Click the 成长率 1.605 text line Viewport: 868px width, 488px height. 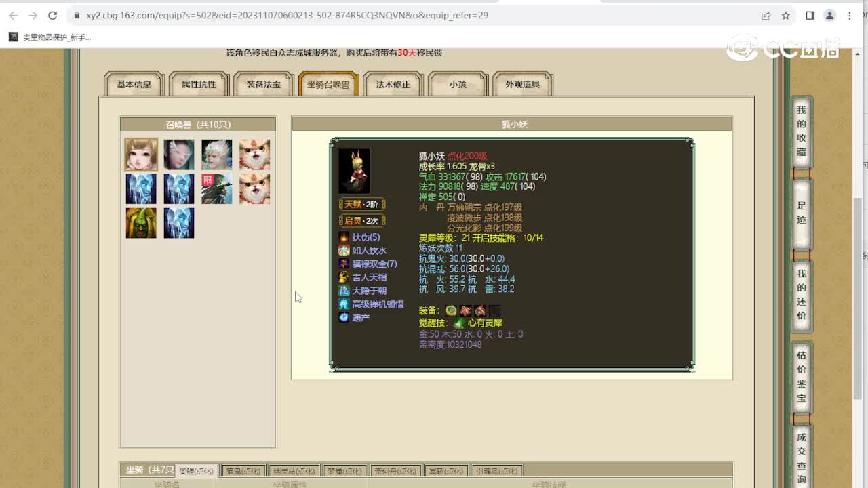(x=457, y=166)
